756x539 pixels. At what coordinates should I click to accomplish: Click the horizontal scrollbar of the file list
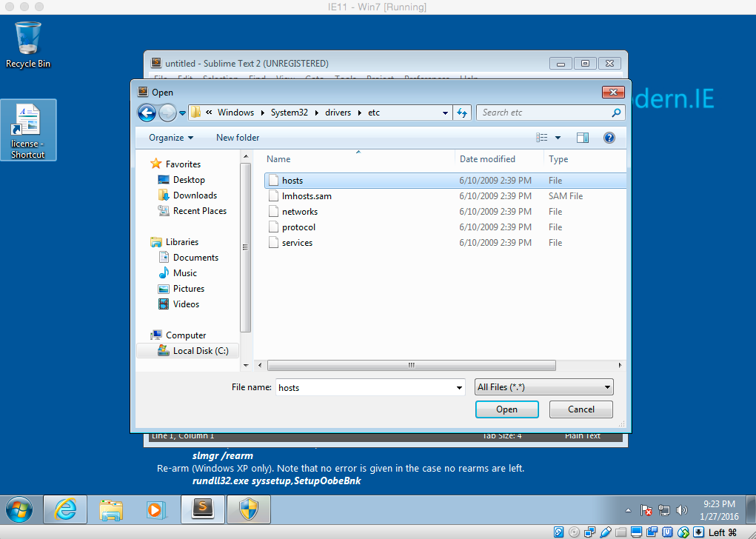point(411,366)
